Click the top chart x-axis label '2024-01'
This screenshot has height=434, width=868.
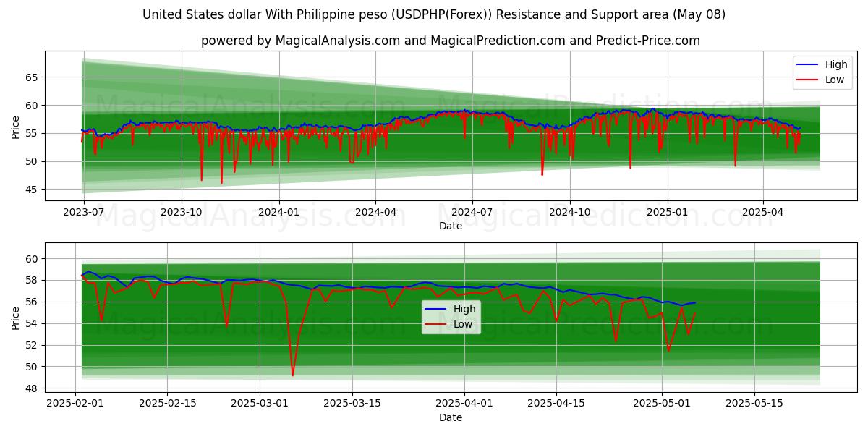click(x=278, y=213)
